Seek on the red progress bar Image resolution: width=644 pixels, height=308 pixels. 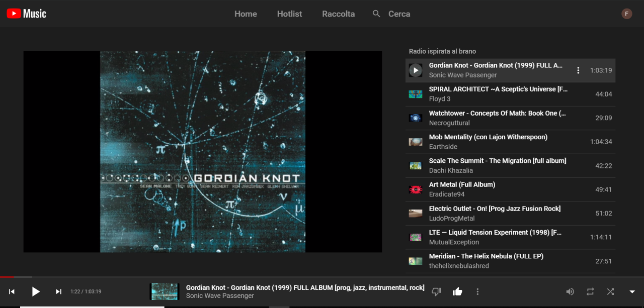[x=7, y=277]
